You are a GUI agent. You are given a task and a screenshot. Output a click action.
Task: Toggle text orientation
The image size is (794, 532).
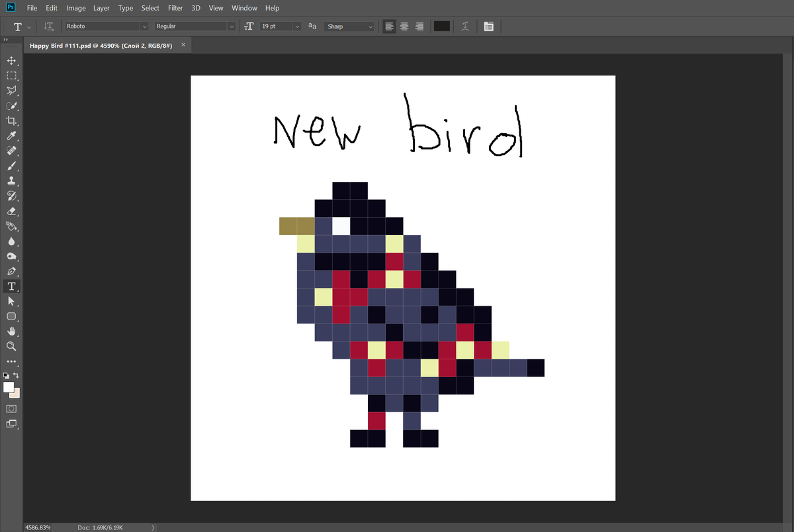[49, 26]
